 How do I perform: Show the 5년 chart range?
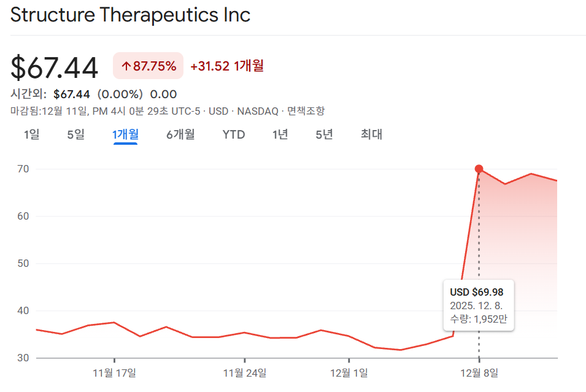pyautogui.click(x=324, y=134)
